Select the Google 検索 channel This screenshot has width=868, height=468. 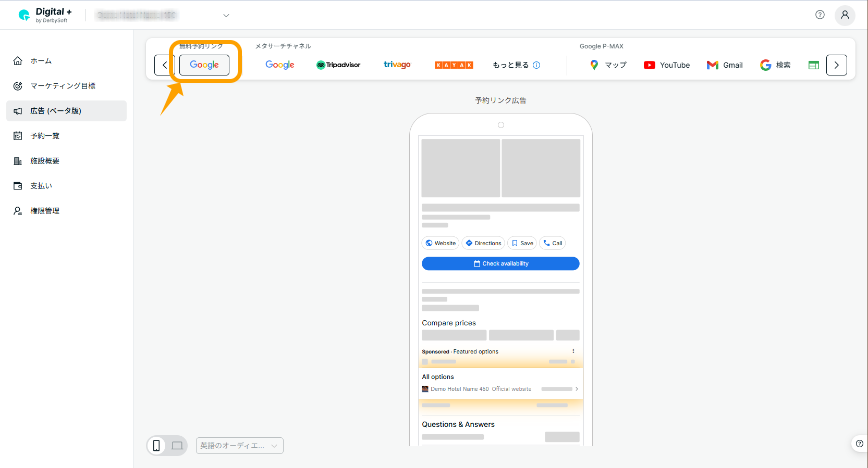pos(775,65)
